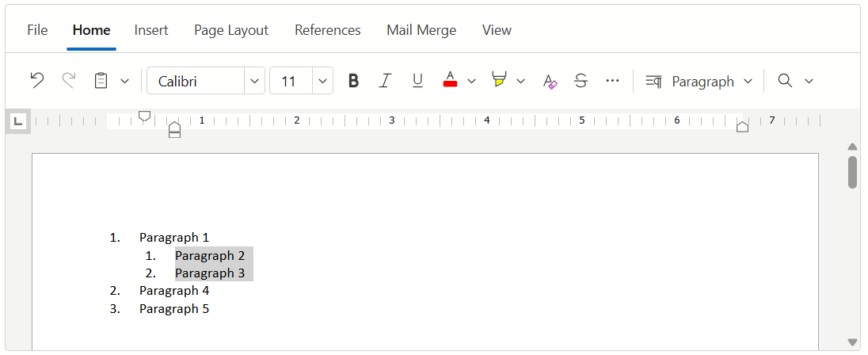Open the more options ellipsis menu
868x355 pixels.
click(x=612, y=81)
